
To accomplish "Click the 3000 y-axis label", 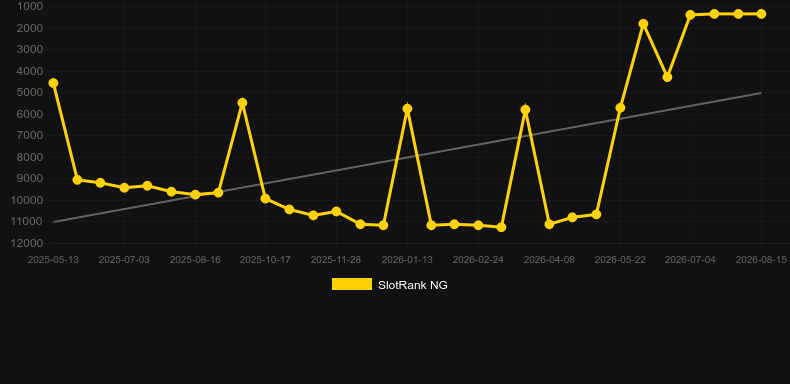I will [30, 49].
